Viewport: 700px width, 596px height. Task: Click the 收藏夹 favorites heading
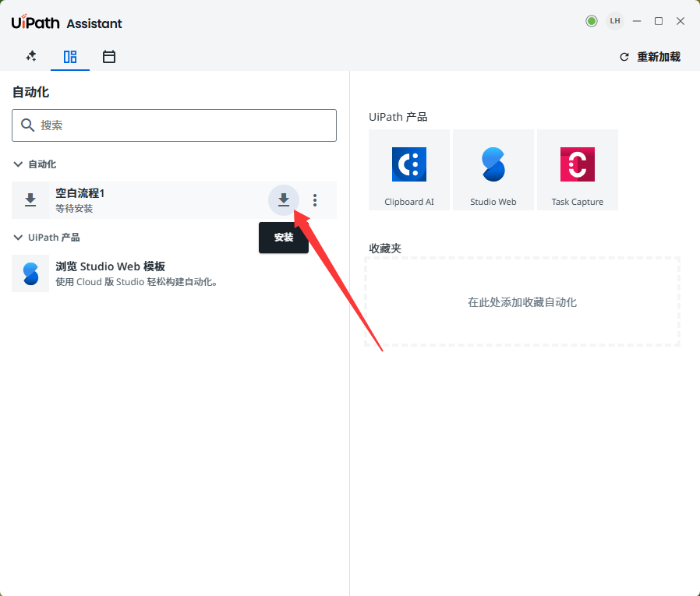coord(385,249)
